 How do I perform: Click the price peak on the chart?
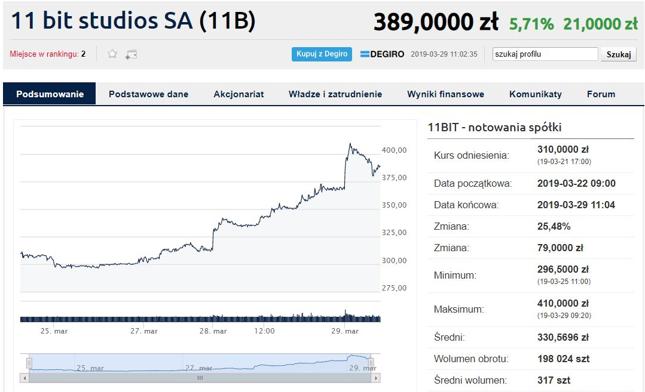coord(350,144)
